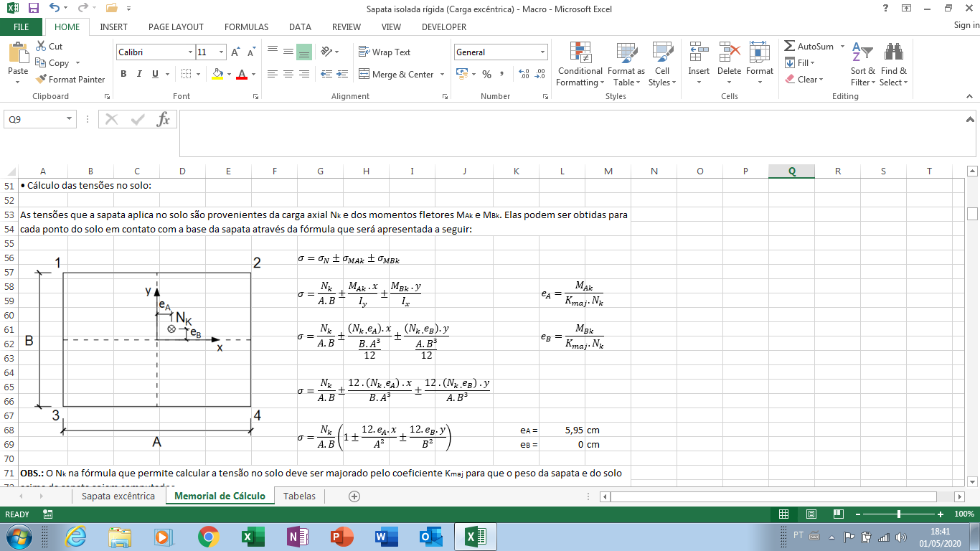Align text to the right
Viewport: 980px width, 551px height.
(303, 74)
